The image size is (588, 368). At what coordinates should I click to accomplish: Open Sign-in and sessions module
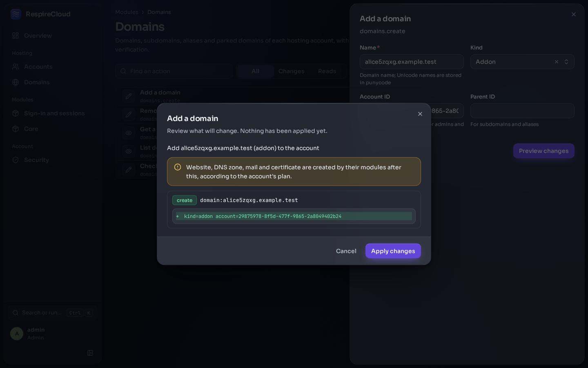(52, 113)
